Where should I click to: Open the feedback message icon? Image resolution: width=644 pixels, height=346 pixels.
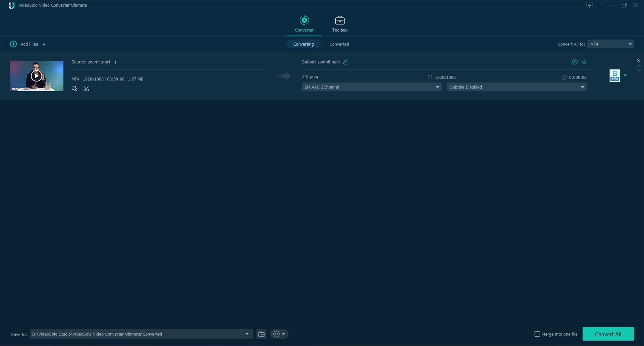pyautogui.click(x=590, y=5)
